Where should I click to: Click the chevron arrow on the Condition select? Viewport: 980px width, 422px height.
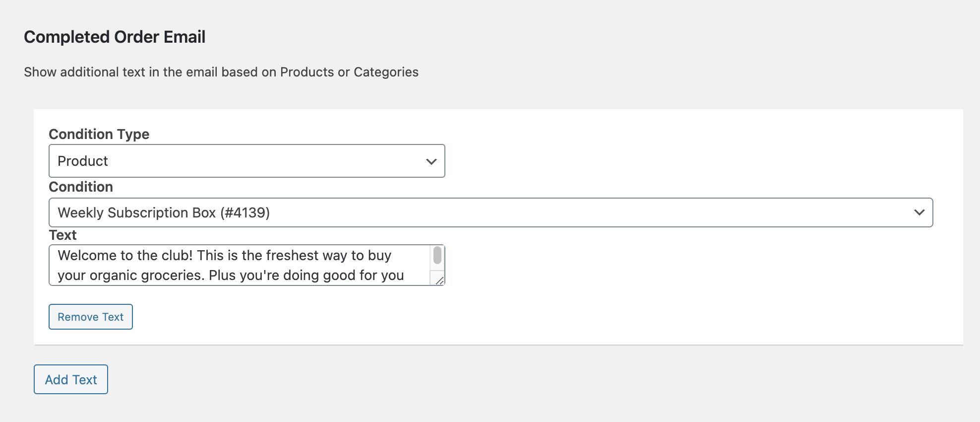click(919, 212)
